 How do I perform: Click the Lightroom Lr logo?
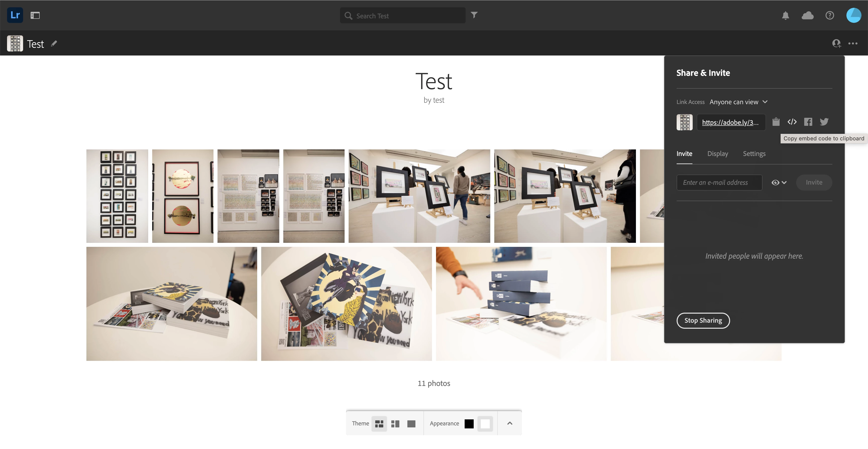point(15,15)
